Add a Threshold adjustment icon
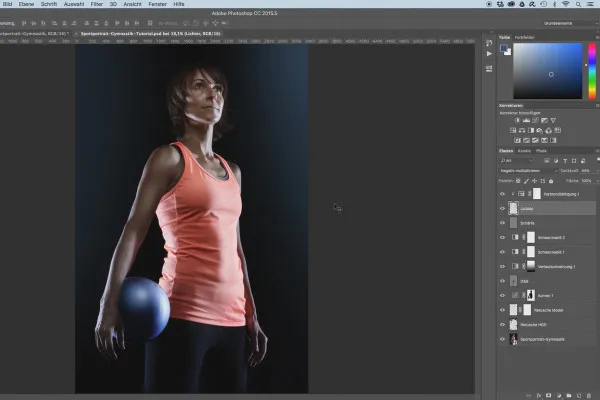This screenshot has width=600, height=400. 535,140
